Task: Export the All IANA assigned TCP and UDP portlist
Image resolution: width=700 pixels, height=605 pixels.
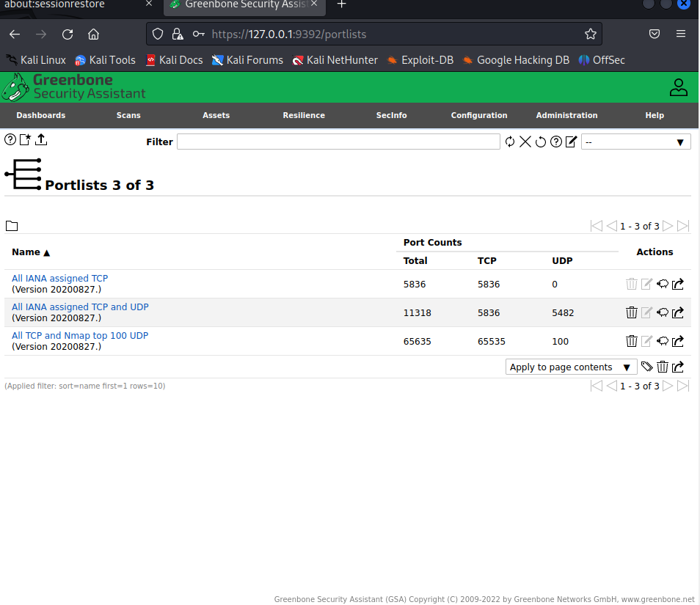Action: click(678, 312)
